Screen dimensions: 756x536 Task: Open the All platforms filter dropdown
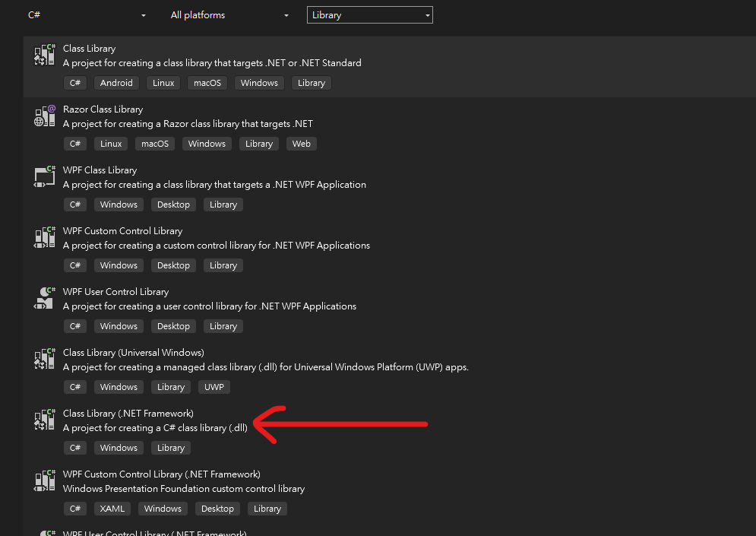[x=229, y=15]
